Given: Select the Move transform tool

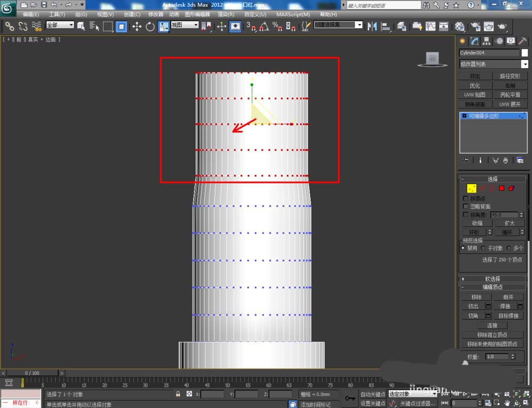Looking at the screenshot, I should click(137, 26).
